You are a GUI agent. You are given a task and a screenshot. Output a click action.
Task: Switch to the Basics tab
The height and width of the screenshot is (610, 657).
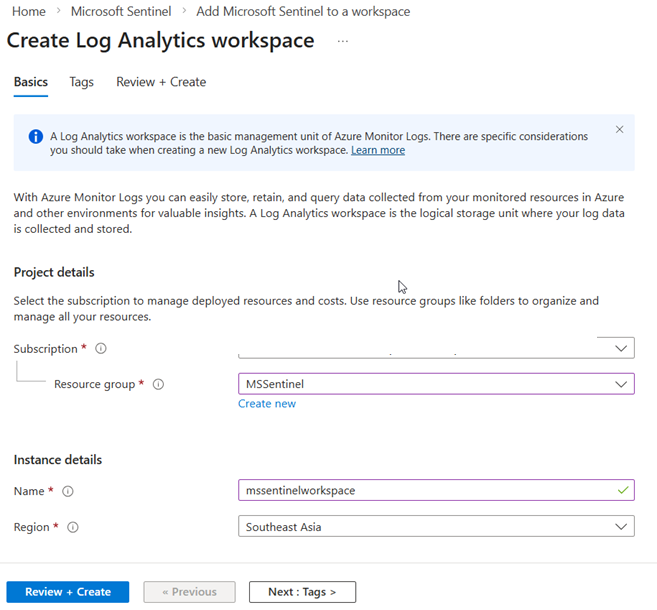click(31, 82)
